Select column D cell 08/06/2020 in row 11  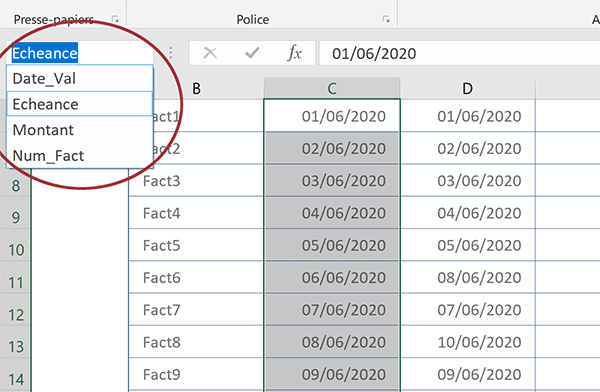pos(468,278)
